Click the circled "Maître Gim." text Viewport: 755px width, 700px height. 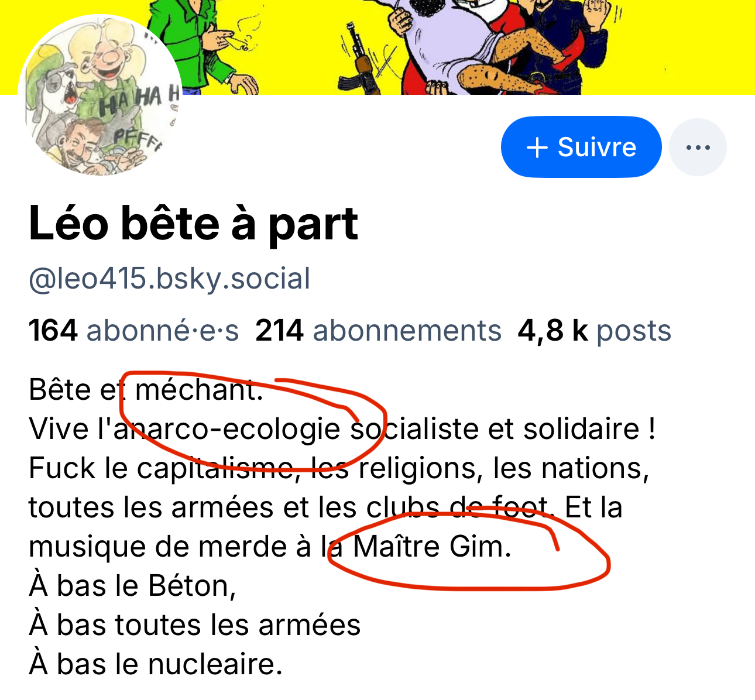433,547
